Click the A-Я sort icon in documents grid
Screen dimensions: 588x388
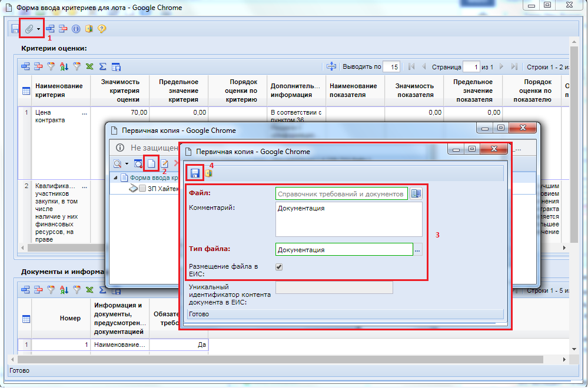point(64,289)
